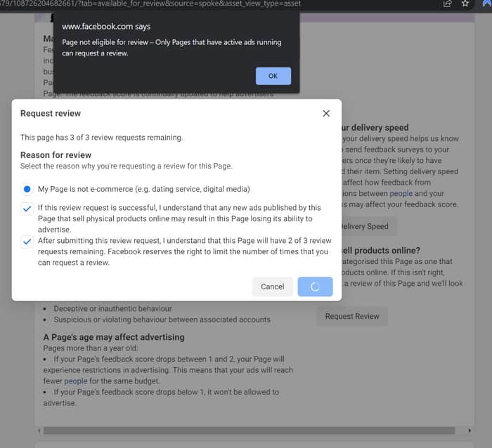Click the 'Page not eligible for review' alert message
The width and height of the screenshot is (492, 448).
coord(171,48)
